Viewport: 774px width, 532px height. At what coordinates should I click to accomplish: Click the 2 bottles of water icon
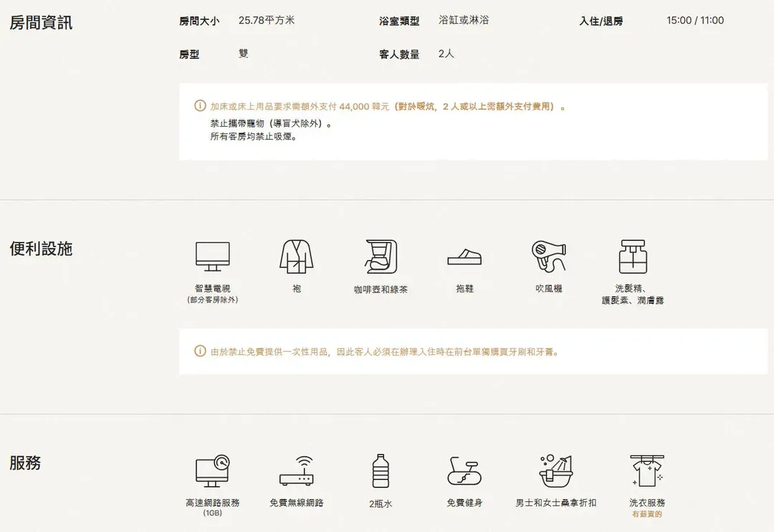(381, 470)
